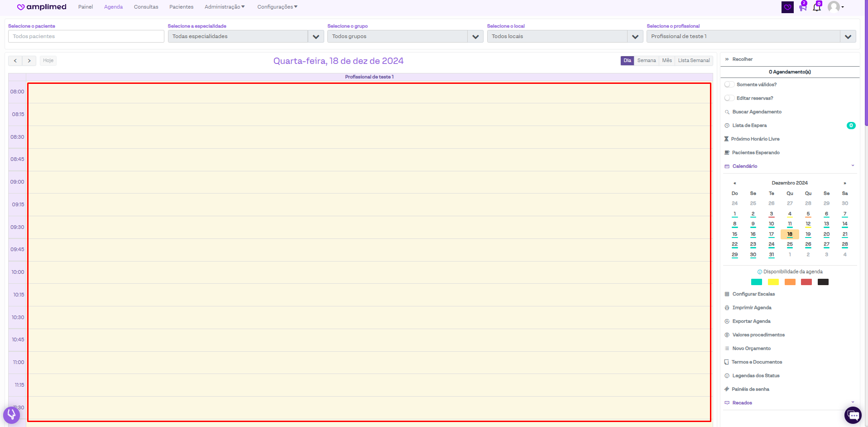The height and width of the screenshot is (427, 868).
Task: Open the chat support bubble icon
Action: (853, 415)
